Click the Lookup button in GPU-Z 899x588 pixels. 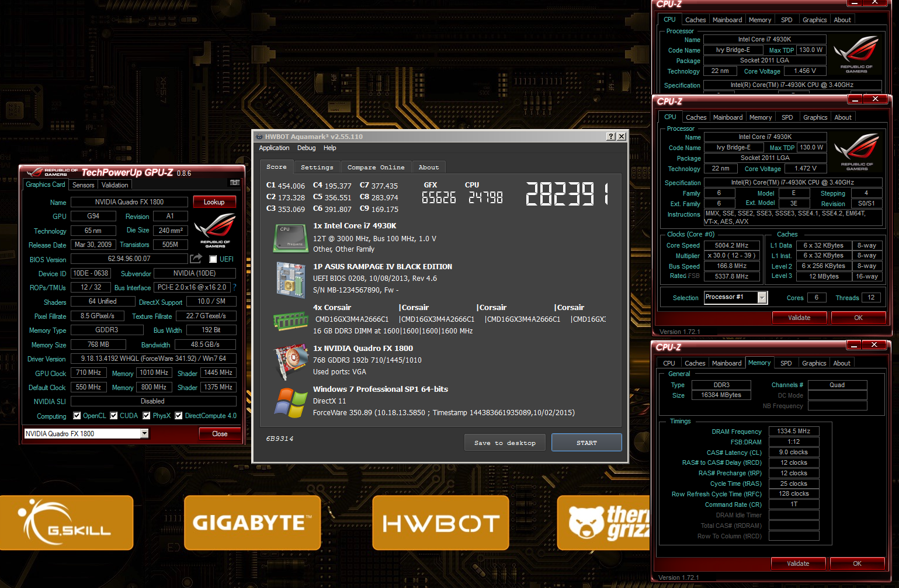(214, 202)
